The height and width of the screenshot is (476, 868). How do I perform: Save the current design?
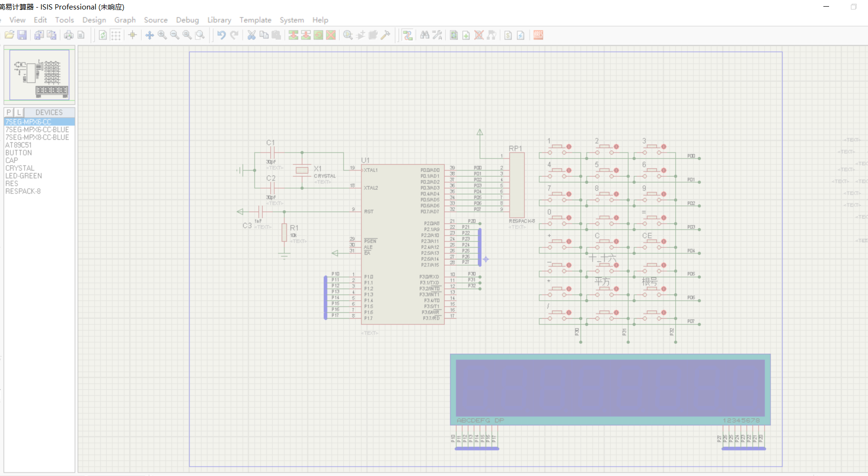[x=22, y=35]
